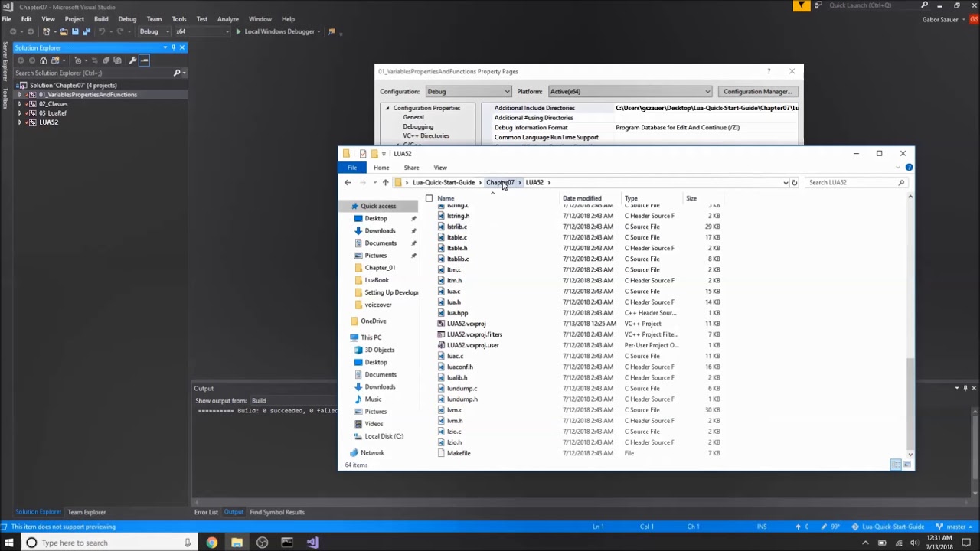
Task: Toggle select-all checkbox in file list header
Action: coord(429,198)
